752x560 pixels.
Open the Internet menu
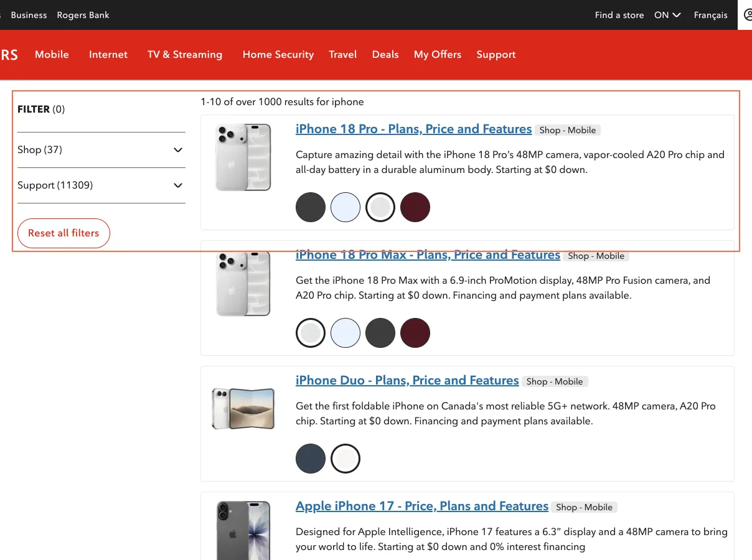pyautogui.click(x=108, y=55)
